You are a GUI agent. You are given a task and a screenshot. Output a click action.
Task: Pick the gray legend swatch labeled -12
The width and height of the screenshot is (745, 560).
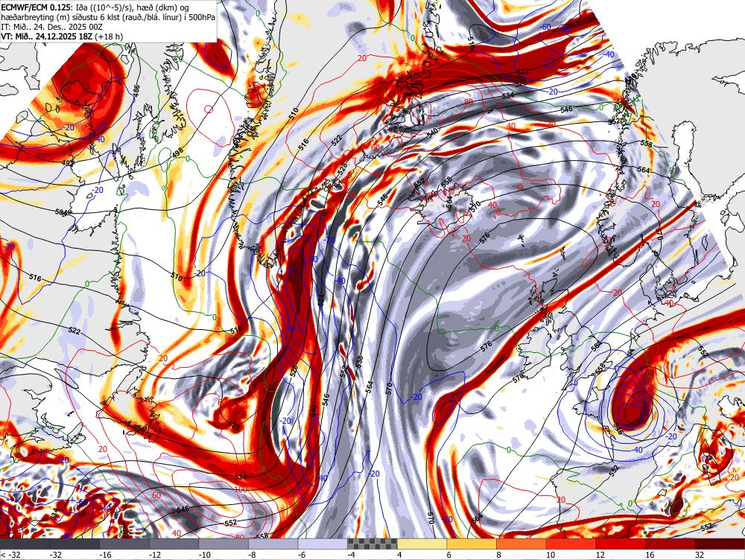tap(174, 544)
